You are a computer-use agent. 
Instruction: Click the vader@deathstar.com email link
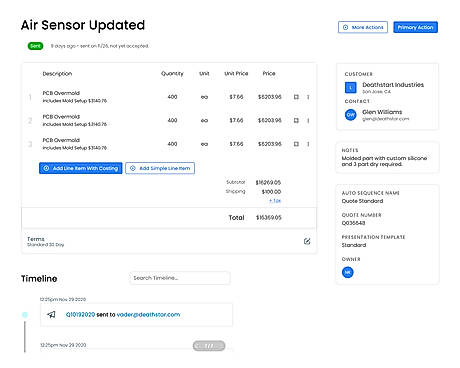point(148,314)
